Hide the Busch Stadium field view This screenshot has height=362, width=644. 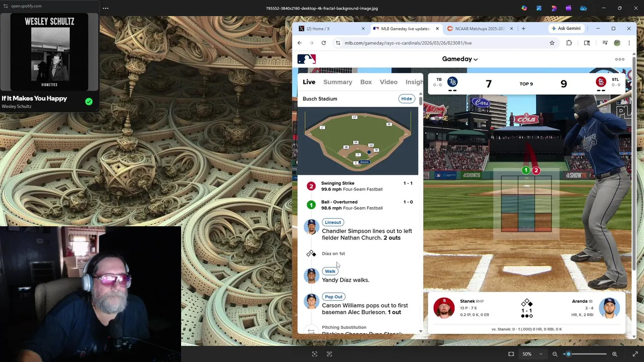point(407,99)
